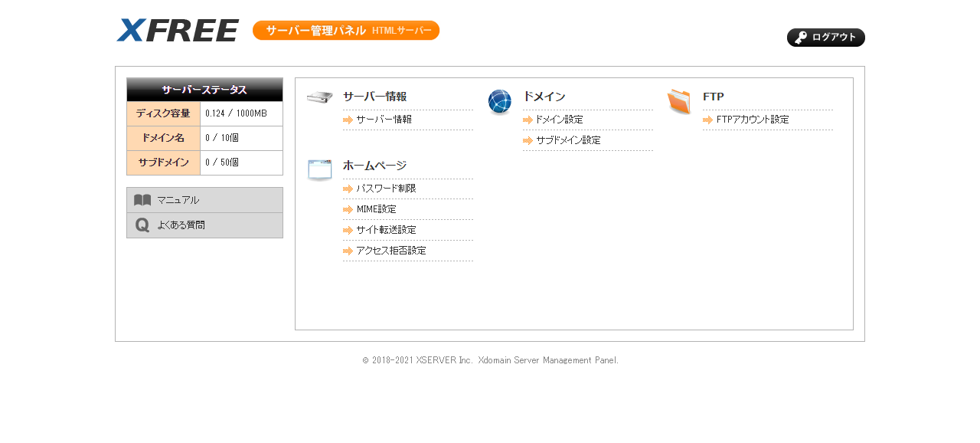This screenshot has height=443, width=980.
Task: Click the ホームページ section heading
Action: click(374, 166)
